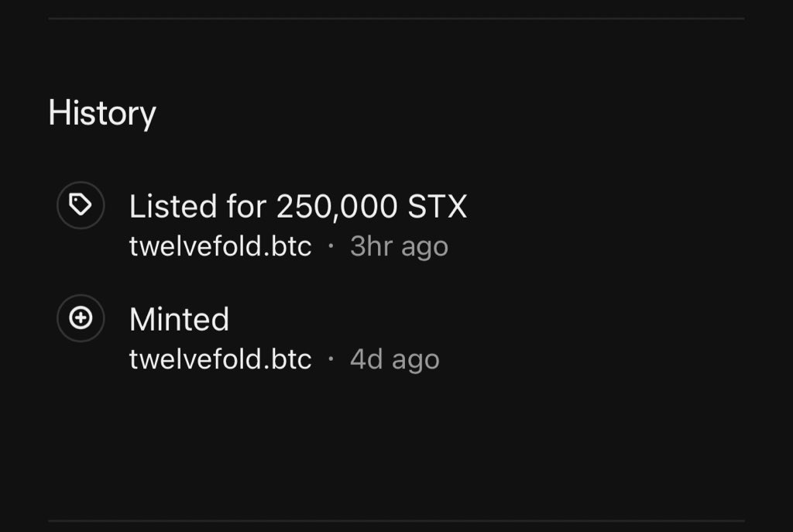Viewport: 793px width, 532px height.
Task: Click the divider line above History
Action: point(396,18)
